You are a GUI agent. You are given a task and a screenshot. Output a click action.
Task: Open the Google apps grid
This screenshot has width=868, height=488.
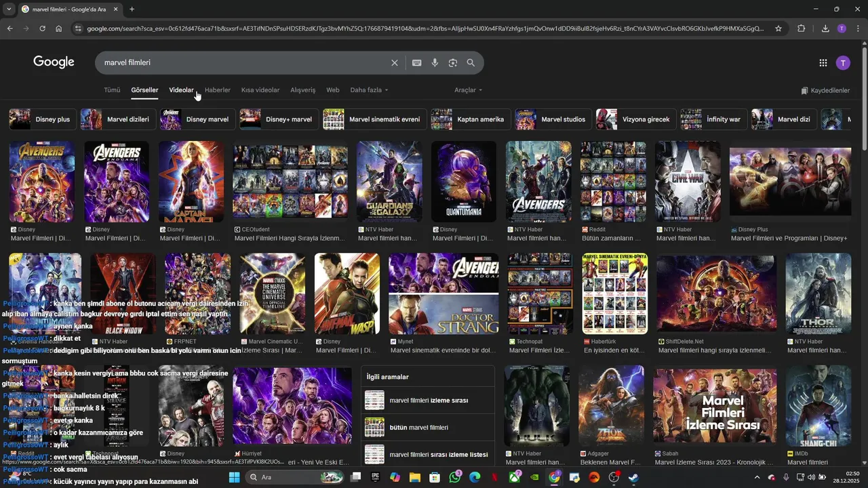823,63
